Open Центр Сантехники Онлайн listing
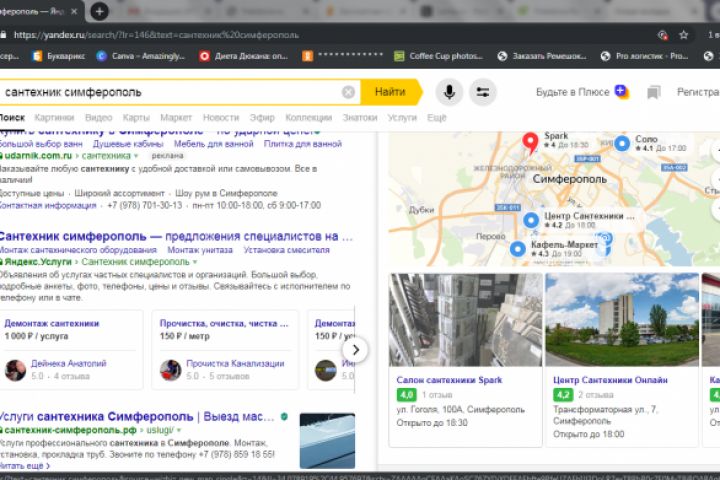Screen dimensions: 720x480 (610, 380)
